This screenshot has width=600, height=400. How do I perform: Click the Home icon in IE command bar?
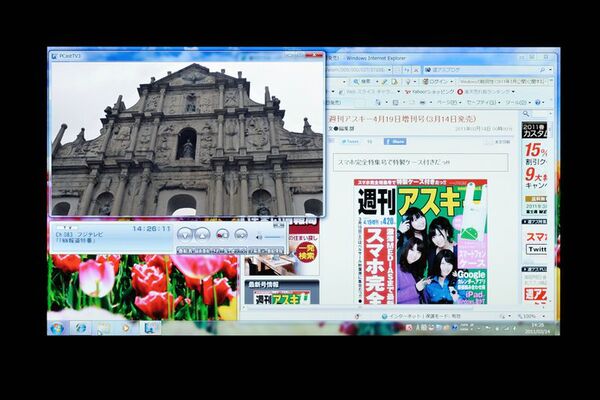click(378, 103)
